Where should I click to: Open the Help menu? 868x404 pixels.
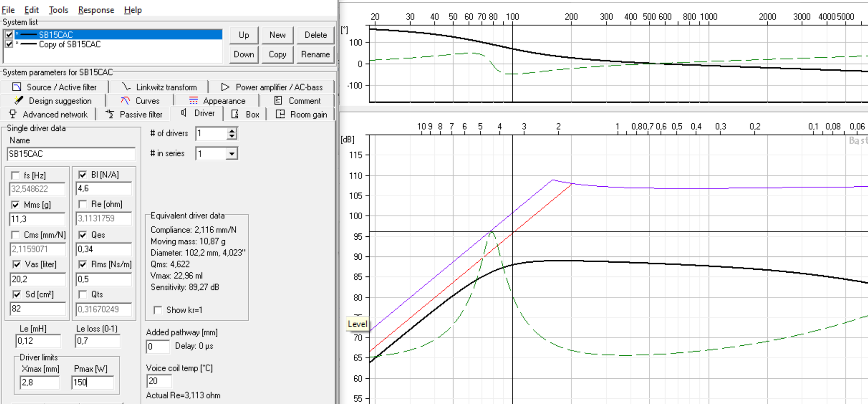(133, 10)
